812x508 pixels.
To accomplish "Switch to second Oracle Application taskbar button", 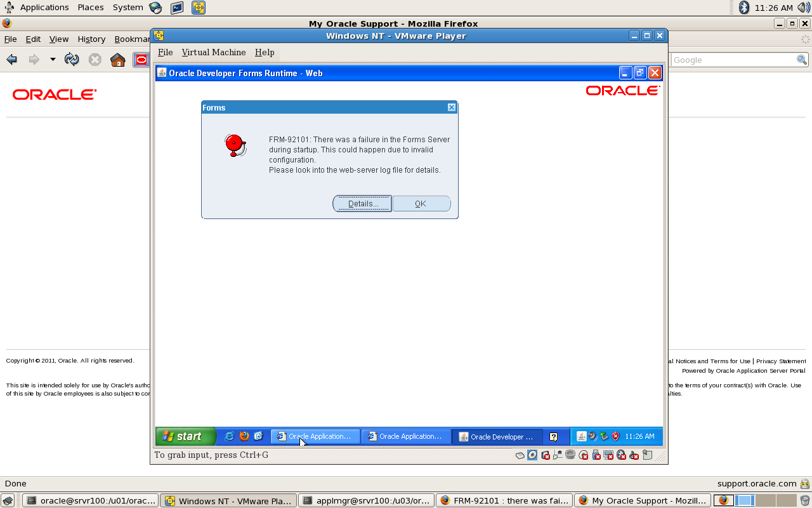I will (407, 436).
